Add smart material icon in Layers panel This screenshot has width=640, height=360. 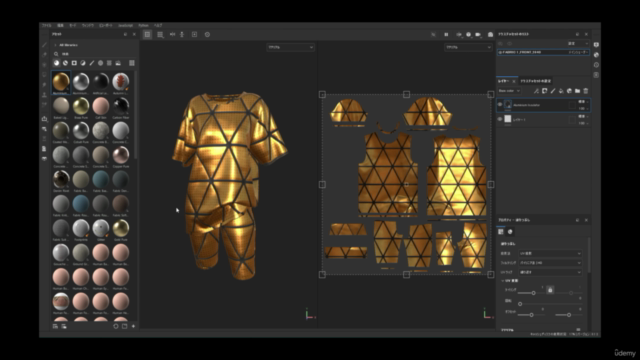coord(569,91)
